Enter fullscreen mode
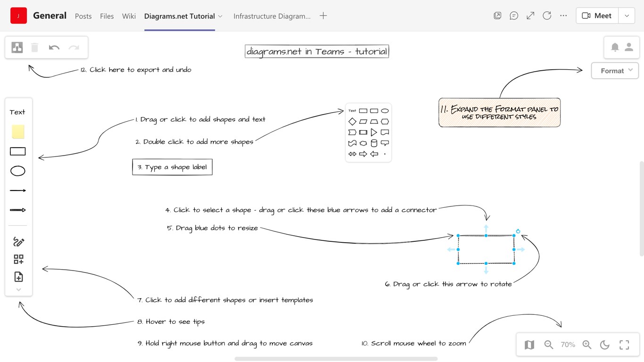Image resolution: width=644 pixels, height=362 pixels. (624, 345)
